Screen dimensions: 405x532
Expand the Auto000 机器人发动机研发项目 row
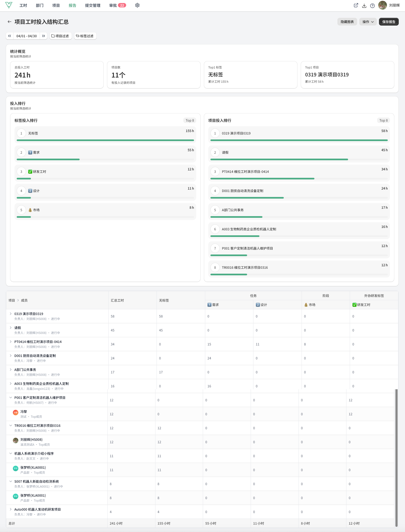pyautogui.click(x=11, y=509)
